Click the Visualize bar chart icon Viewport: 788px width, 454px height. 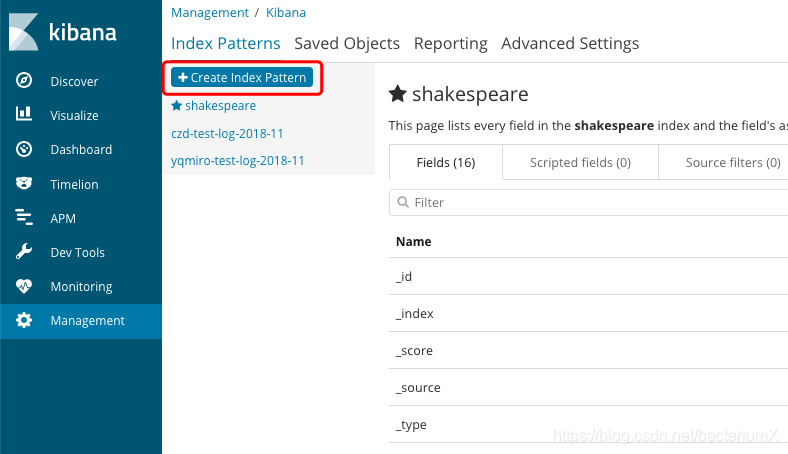coord(25,115)
